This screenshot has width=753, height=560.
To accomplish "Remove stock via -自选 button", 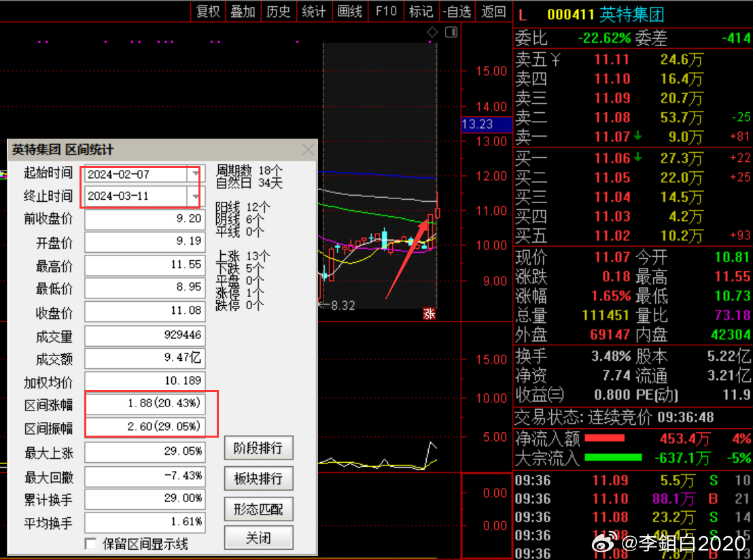I will 456,12.
